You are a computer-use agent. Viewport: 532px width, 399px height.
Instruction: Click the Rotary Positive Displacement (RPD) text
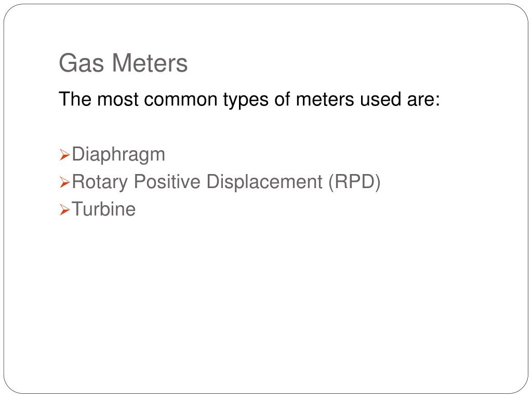pos(226,182)
